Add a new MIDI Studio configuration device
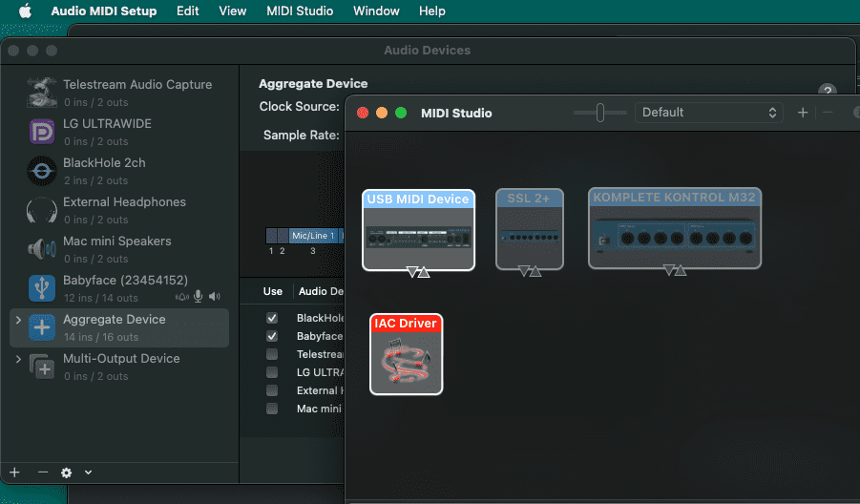This screenshot has width=860, height=504. click(803, 113)
